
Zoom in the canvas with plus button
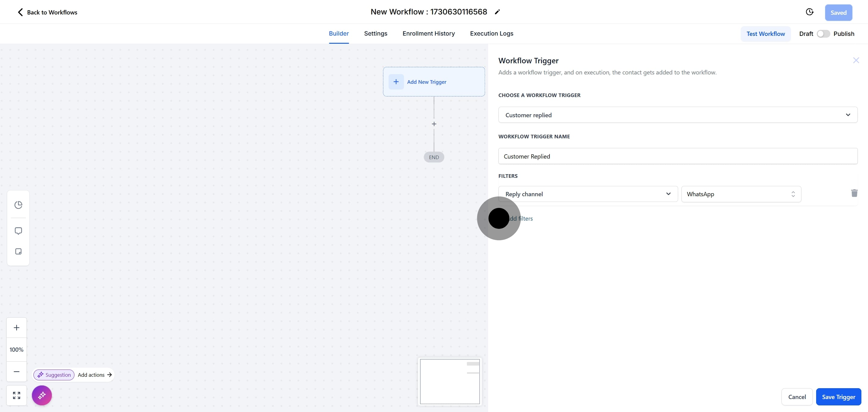(17, 327)
